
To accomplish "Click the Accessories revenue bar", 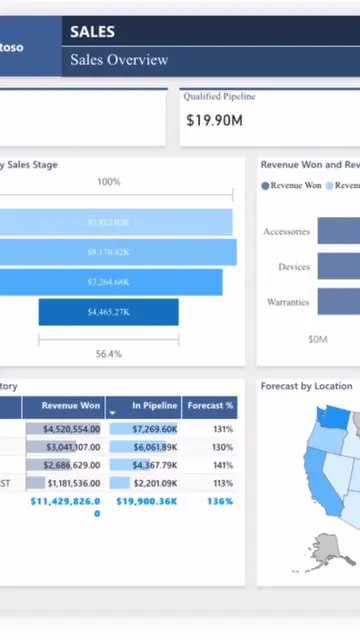I will coord(339,231).
